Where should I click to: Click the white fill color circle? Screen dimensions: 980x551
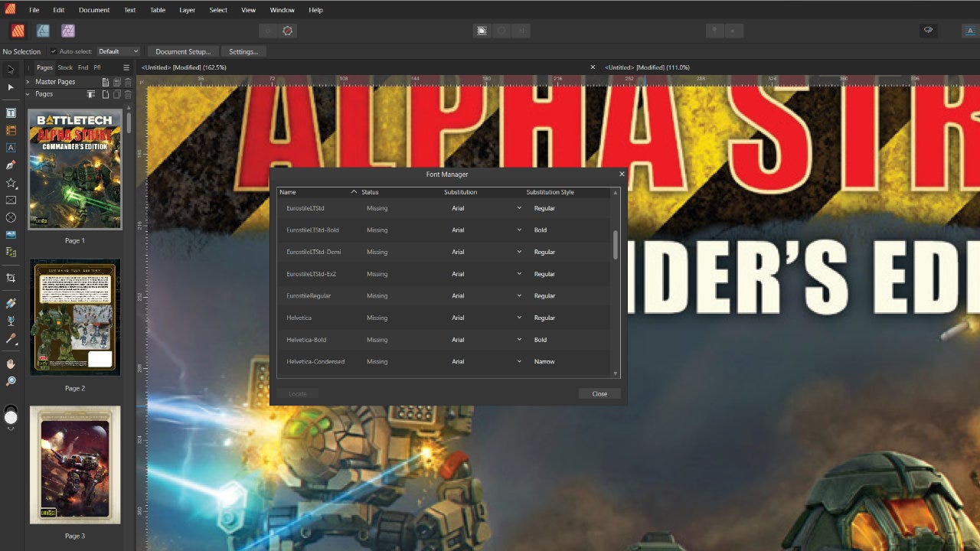coord(11,417)
